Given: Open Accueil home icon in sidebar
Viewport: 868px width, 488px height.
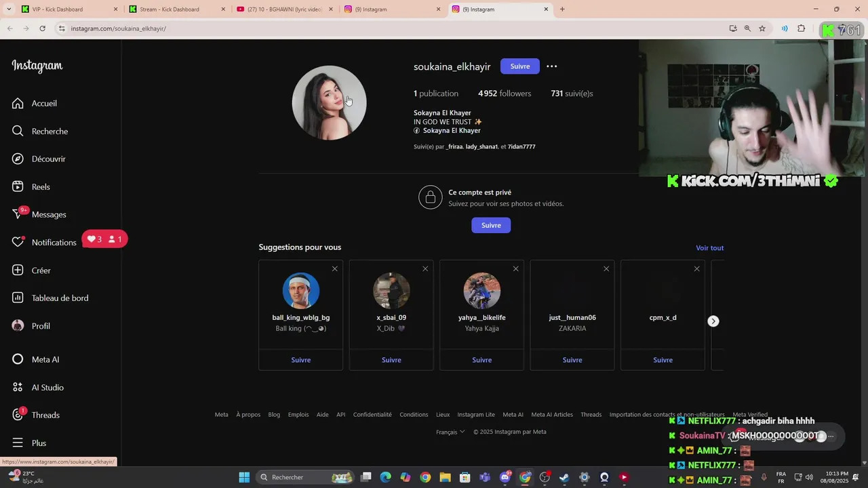Looking at the screenshot, I should (x=18, y=103).
